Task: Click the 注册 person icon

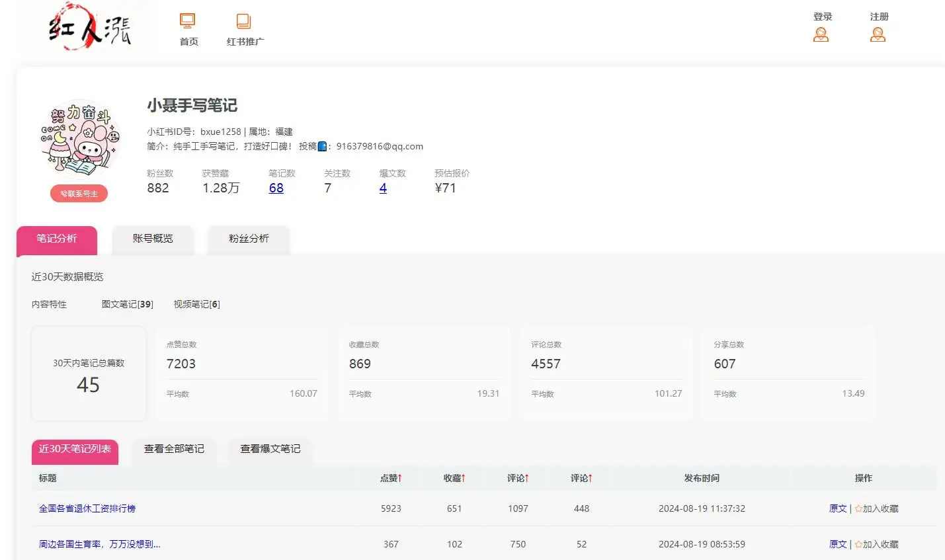Action: 878,34
